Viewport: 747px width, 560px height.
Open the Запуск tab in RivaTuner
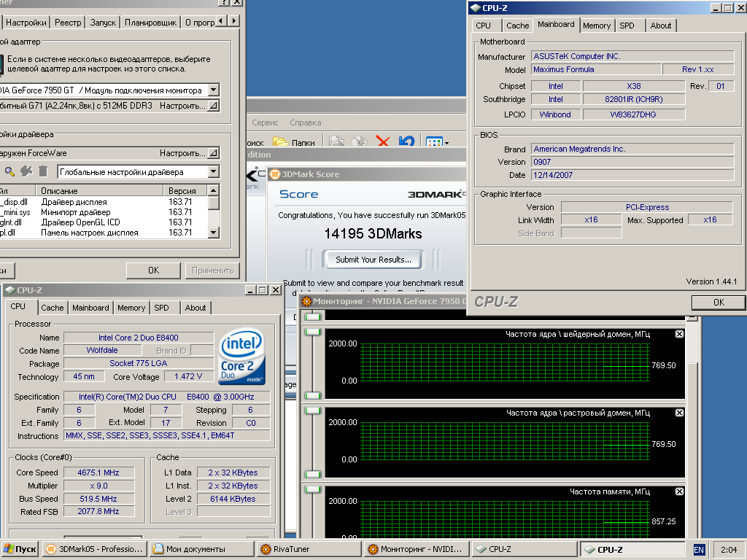(x=103, y=23)
